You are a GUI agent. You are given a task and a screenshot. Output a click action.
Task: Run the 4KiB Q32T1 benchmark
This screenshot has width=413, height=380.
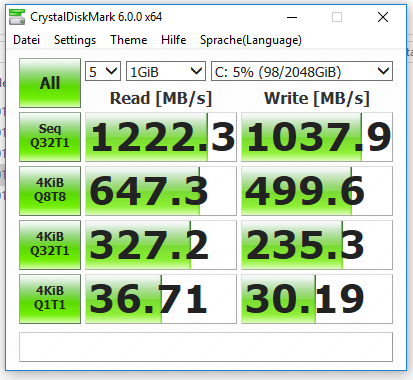click(50, 245)
